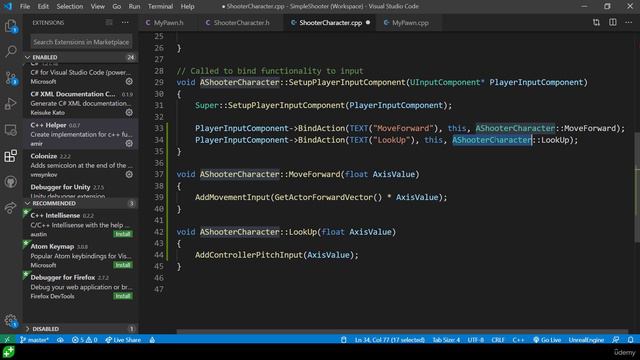Click the open changes icon in editor toolbar
Viewport: 640px width, 360px height.
596,22
